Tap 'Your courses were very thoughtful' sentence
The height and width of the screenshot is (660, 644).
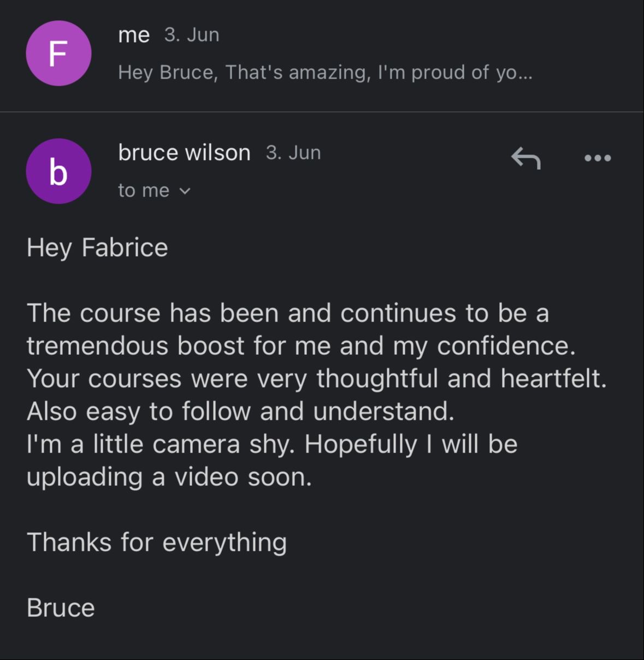[x=317, y=379]
